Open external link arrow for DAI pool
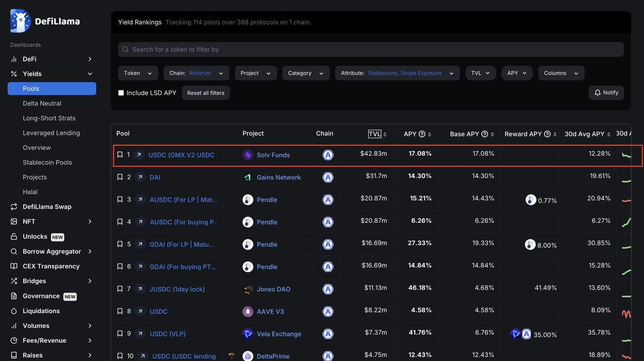Screen dimensions: 644x361 (x=140, y=177)
